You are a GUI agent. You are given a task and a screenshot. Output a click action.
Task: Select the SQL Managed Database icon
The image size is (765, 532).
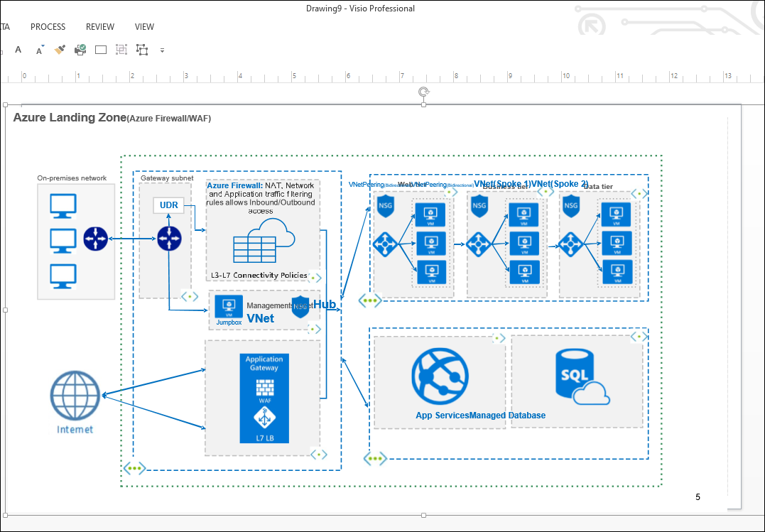pos(582,376)
